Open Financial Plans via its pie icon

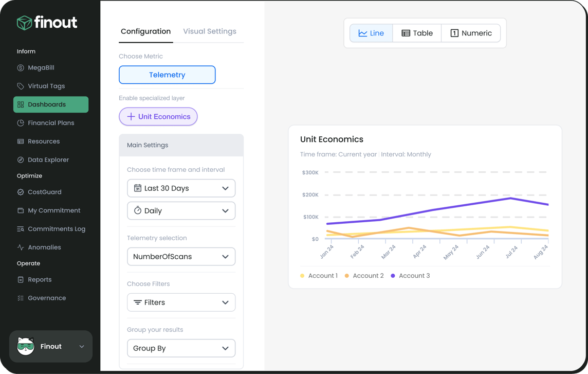pos(21,123)
